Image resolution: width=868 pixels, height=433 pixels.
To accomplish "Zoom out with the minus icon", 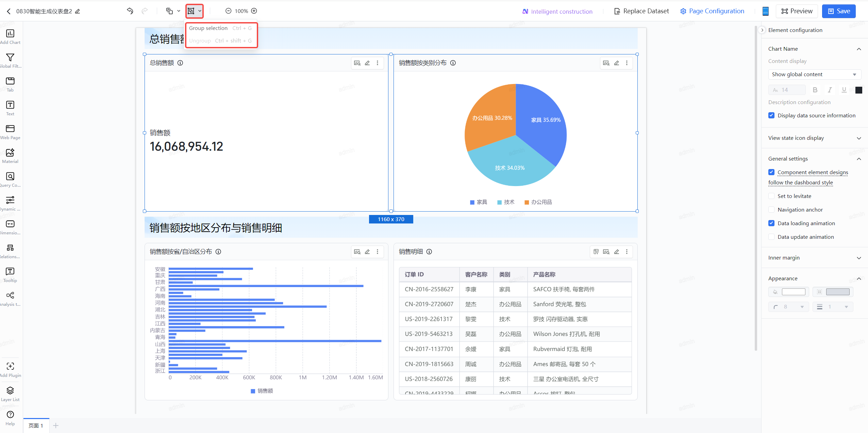I will coord(229,11).
